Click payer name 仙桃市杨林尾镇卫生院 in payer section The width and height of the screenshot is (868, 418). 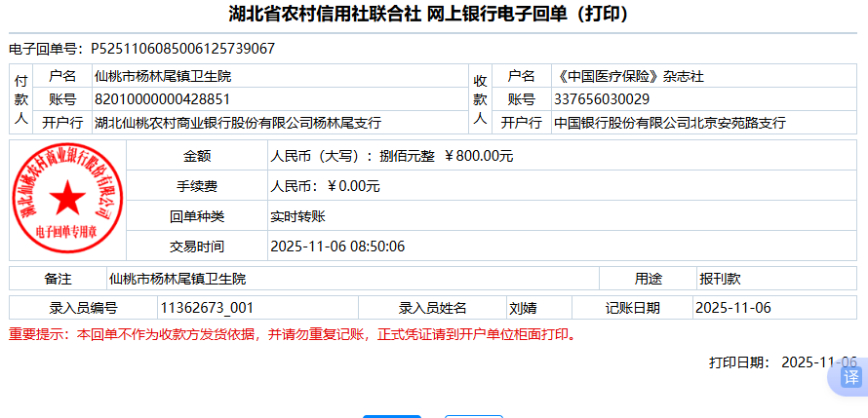click(x=163, y=76)
